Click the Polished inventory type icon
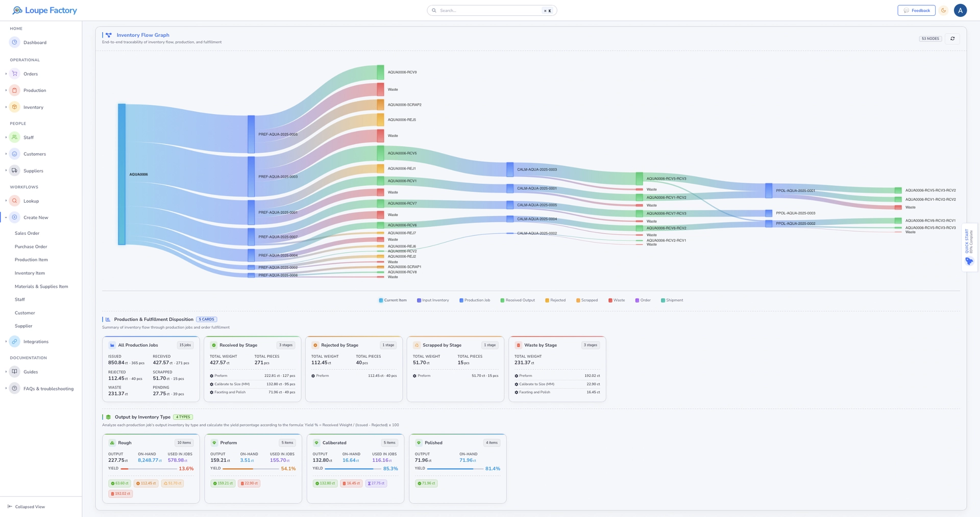The height and width of the screenshot is (517, 980). [419, 442]
